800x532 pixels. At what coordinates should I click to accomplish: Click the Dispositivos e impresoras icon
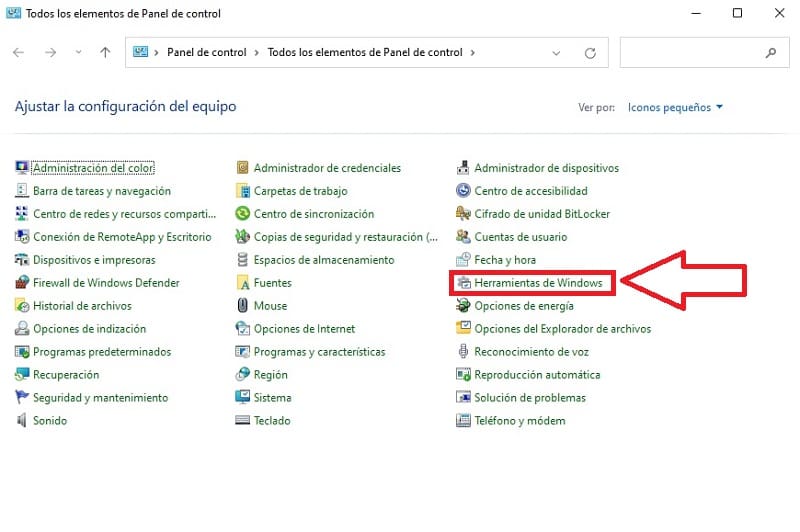coord(21,259)
